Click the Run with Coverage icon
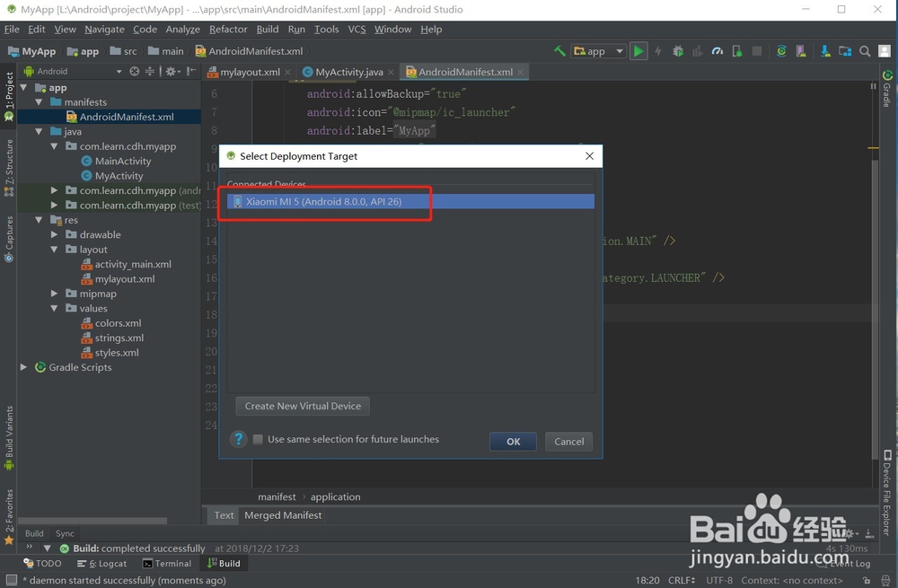The width and height of the screenshot is (898, 588). (697, 51)
